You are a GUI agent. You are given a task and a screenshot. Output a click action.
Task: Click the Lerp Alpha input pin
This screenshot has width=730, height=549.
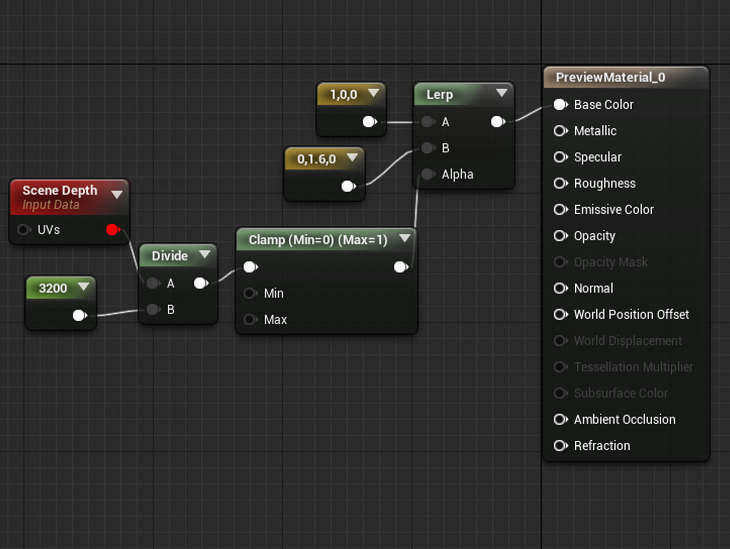(x=428, y=174)
